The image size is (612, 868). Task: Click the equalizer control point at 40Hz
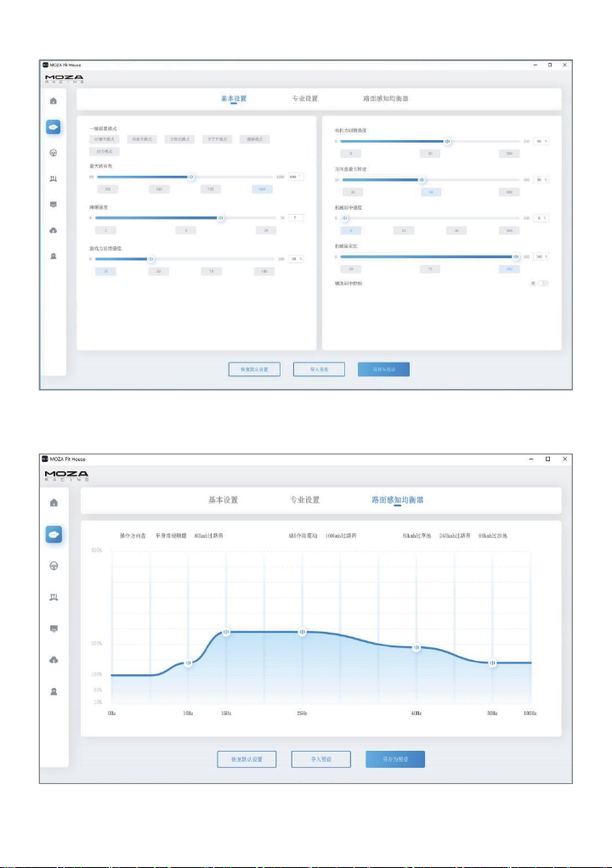coord(416,647)
